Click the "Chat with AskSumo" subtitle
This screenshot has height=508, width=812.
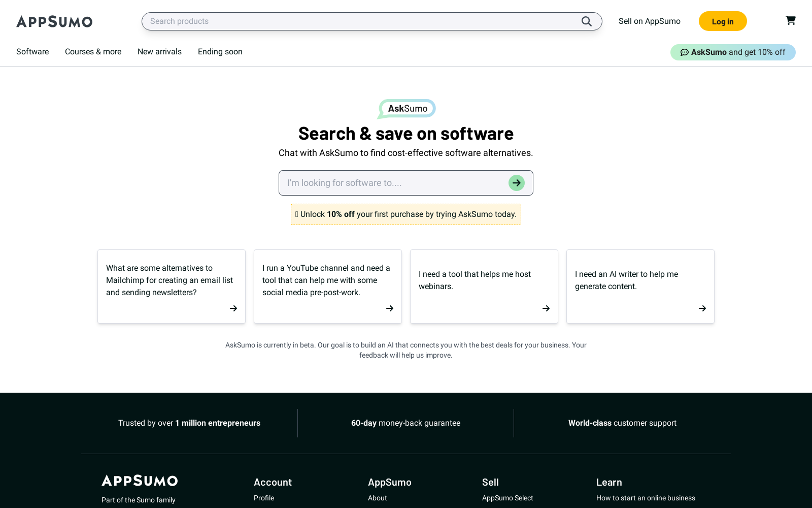coord(406,153)
